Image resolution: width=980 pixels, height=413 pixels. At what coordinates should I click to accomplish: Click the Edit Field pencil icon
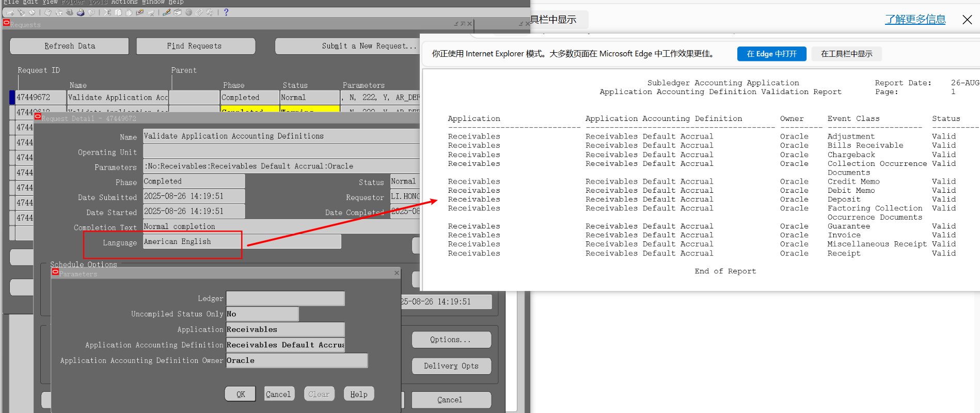[x=166, y=12]
